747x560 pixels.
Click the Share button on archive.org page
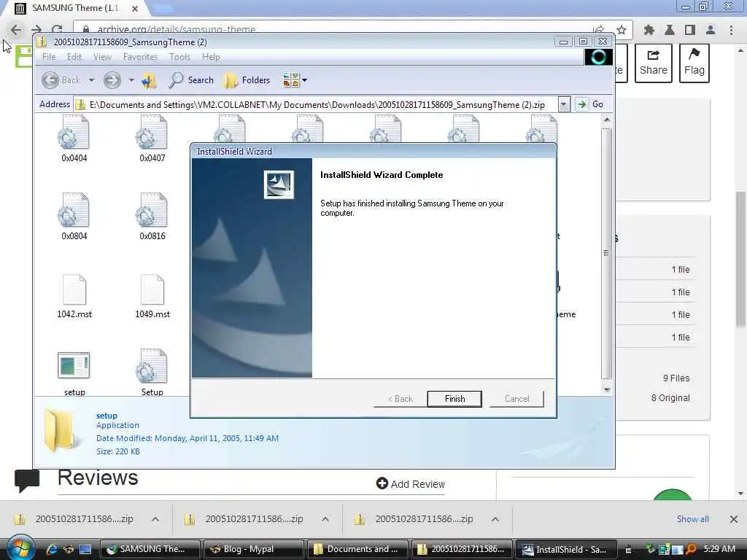coord(653,63)
